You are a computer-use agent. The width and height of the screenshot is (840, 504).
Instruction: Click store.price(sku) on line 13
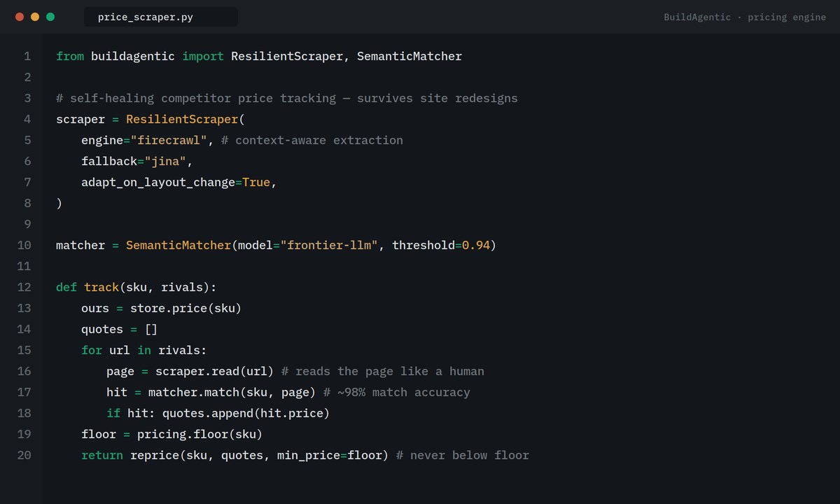186,308
